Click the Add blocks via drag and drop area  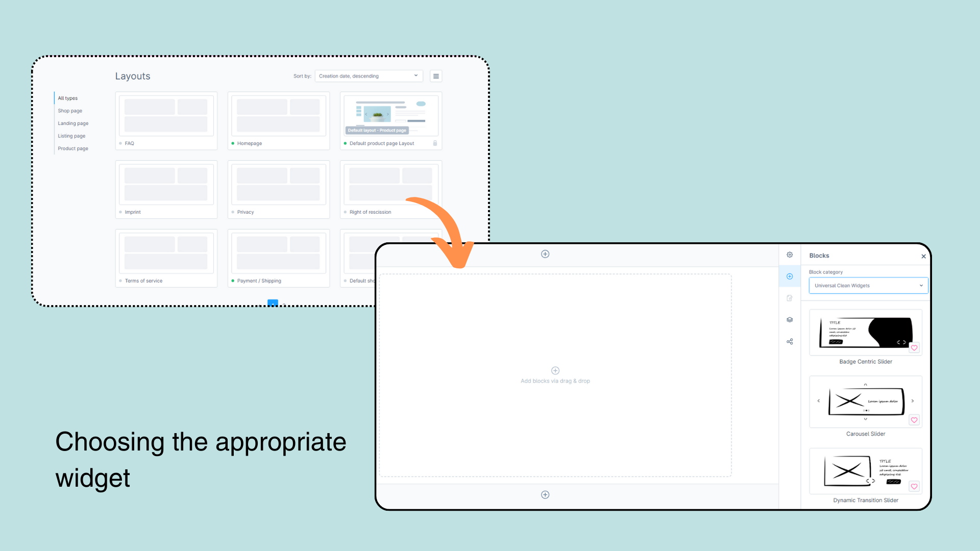point(555,375)
